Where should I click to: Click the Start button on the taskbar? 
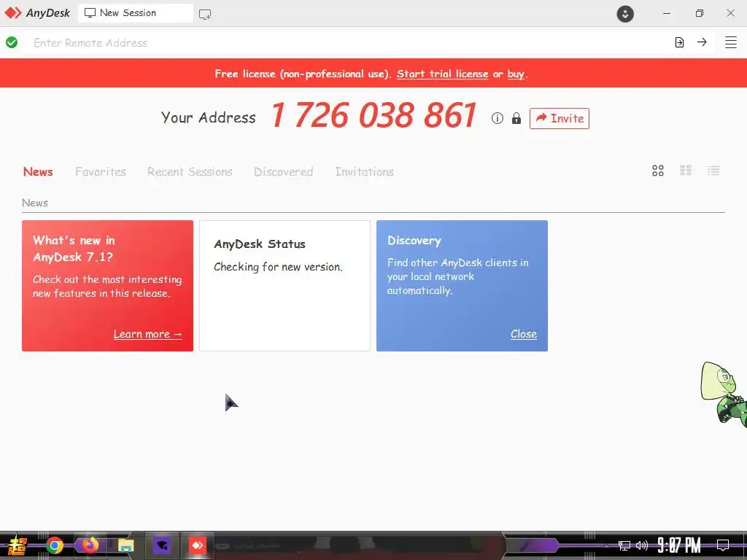click(17, 545)
